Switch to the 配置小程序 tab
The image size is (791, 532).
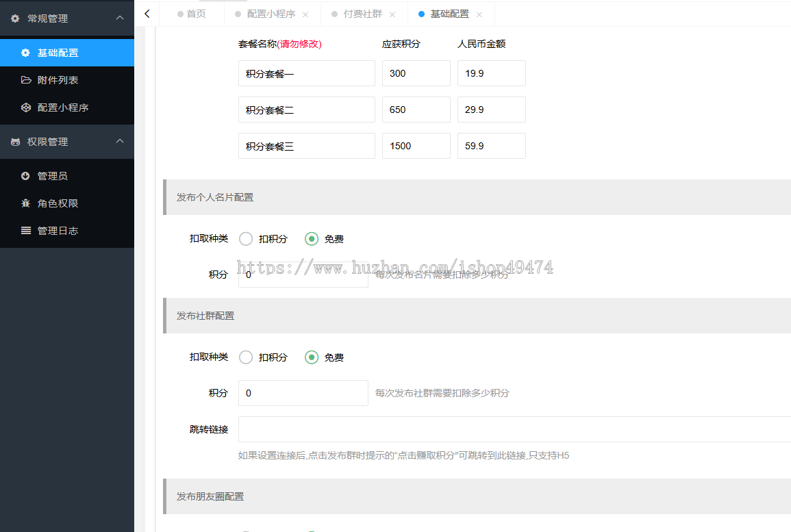[x=271, y=14]
